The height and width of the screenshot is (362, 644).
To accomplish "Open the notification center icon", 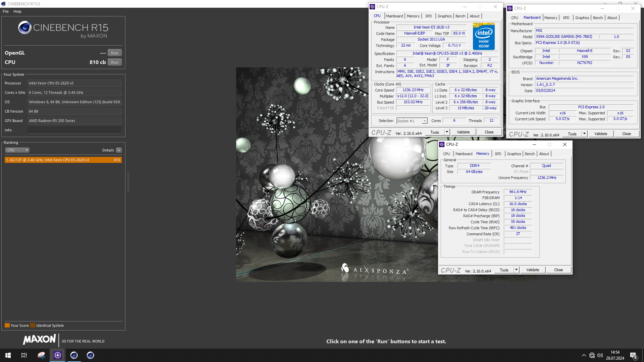I will pos(633,356).
